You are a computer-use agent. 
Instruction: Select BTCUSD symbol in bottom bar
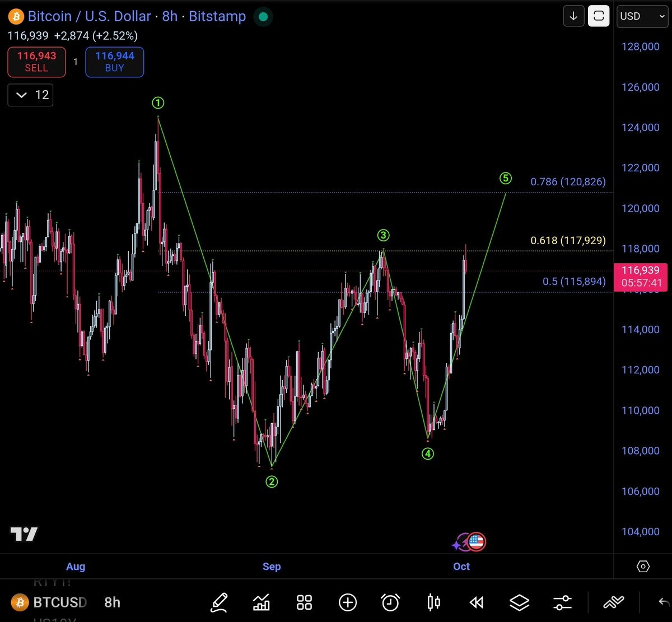59,602
